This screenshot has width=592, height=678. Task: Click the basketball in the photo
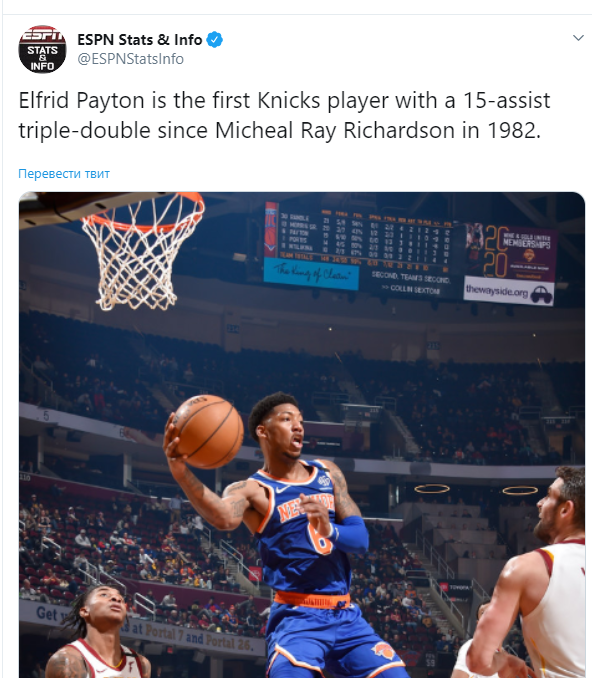[209, 431]
